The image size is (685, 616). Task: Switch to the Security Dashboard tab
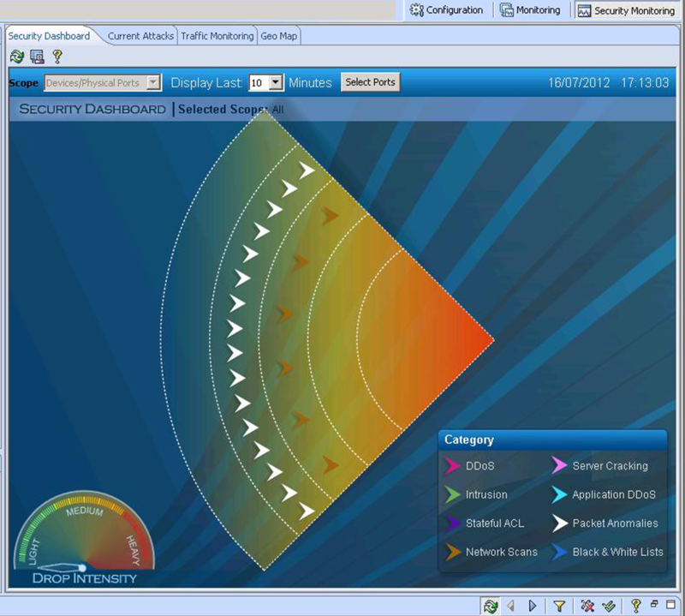[49, 36]
